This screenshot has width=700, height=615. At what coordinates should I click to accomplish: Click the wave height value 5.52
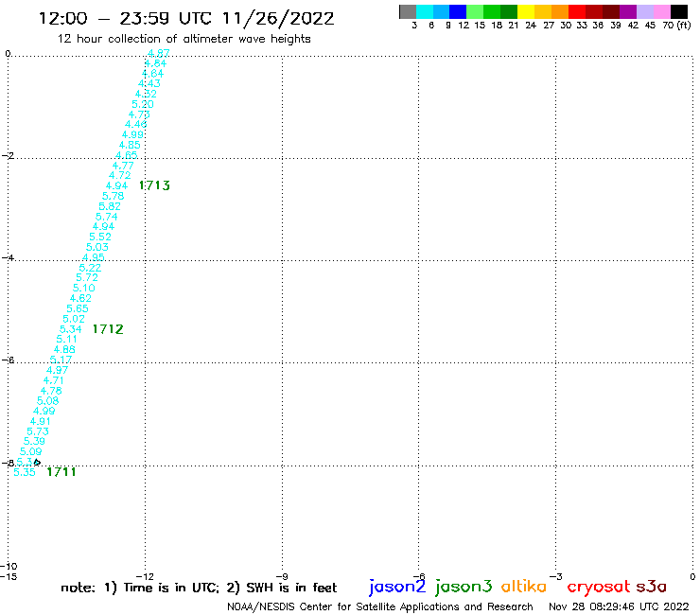(100, 237)
